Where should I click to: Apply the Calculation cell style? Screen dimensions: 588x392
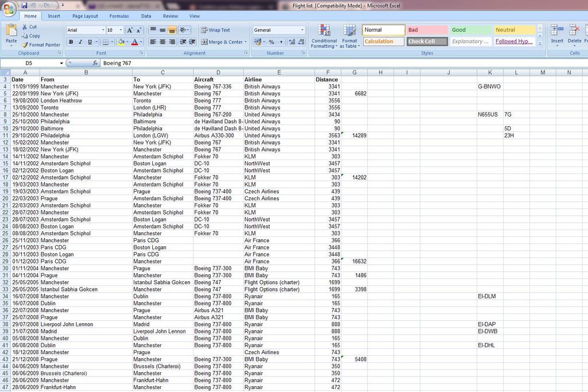[384, 41]
